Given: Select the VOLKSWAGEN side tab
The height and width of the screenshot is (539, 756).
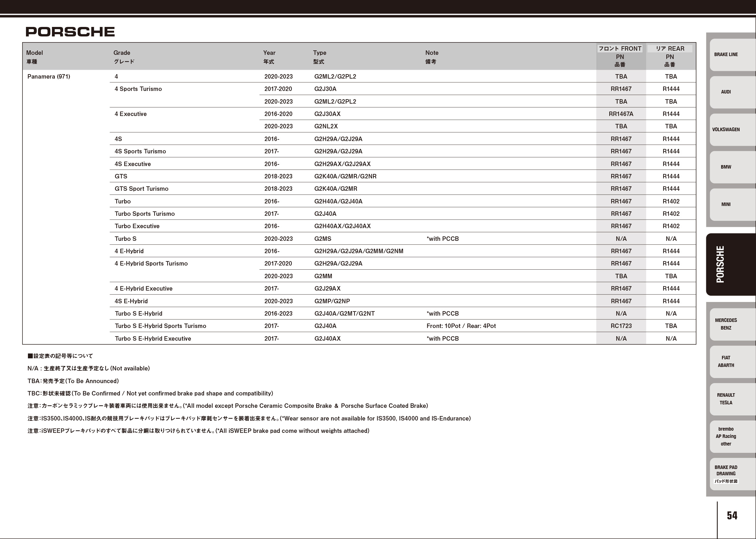Looking at the screenshot, I should 733,129.
